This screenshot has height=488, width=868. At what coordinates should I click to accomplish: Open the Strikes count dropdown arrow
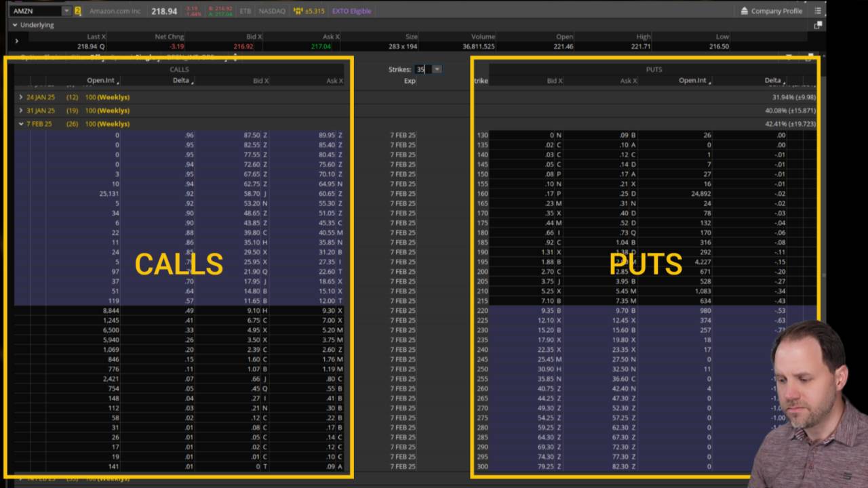[x=437, y=69]
